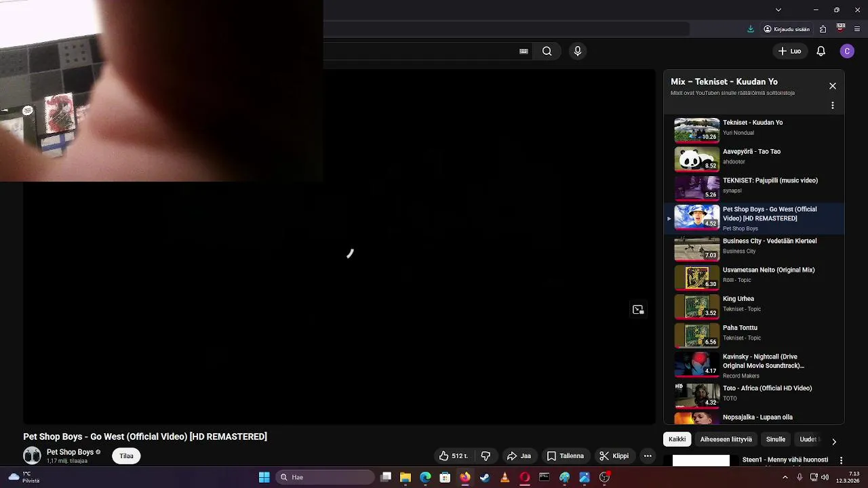Open Firefox hamburger application menu
The width and height of the screenshot is (868, 488).
tap(858, 29)
